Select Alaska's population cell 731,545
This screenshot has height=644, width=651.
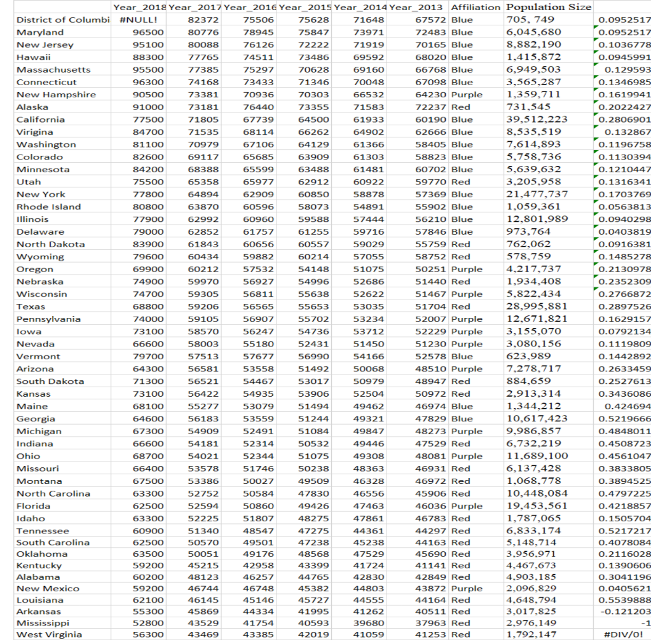point(549,107)
